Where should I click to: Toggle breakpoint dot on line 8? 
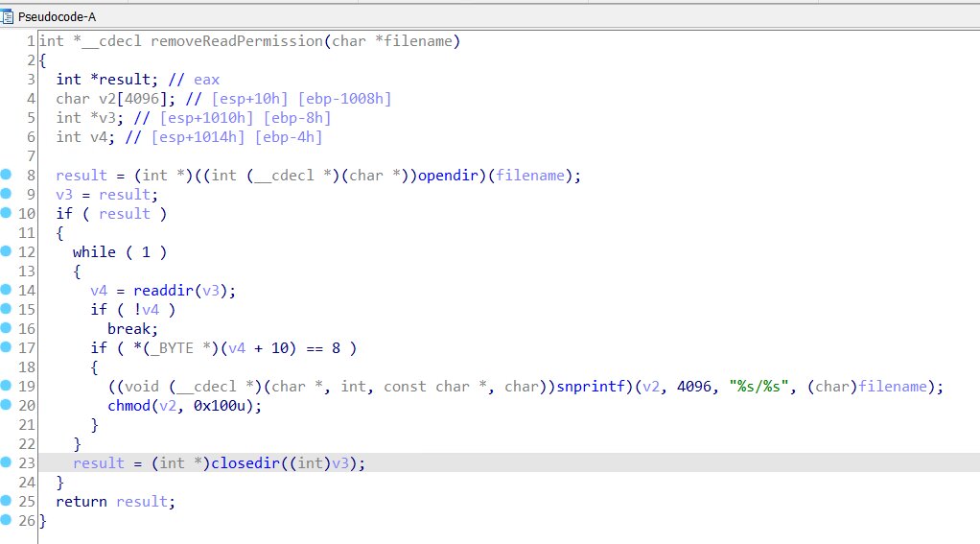coord(7,175)
